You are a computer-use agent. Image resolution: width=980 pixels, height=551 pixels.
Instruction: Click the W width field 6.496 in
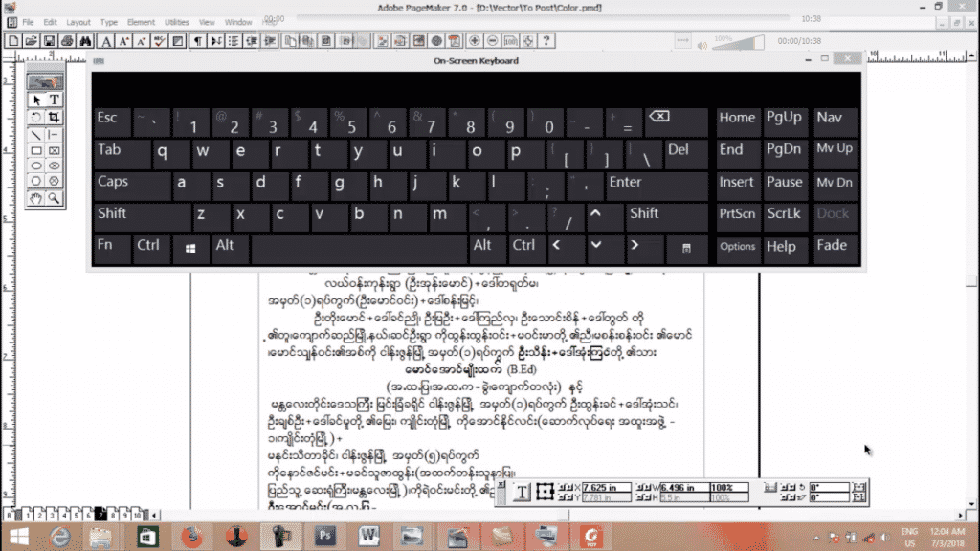[x=684, y=487]
